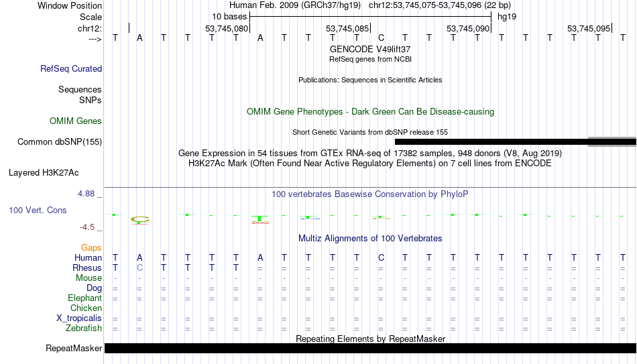The height and width of the screenshot is (364, 637).
Task: Click the sequence direction arrow label
Action: tap(95, 39)
